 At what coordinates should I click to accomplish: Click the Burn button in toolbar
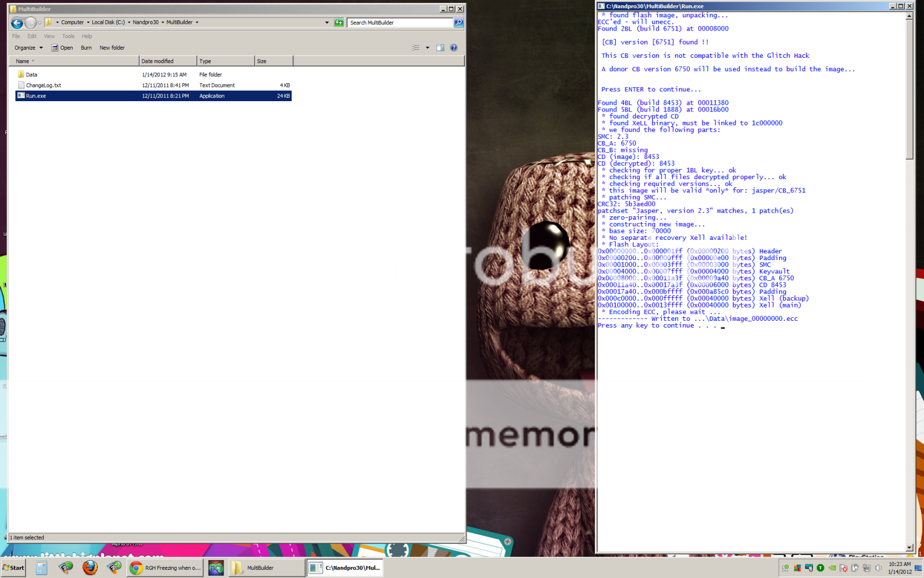click(86, 48)
